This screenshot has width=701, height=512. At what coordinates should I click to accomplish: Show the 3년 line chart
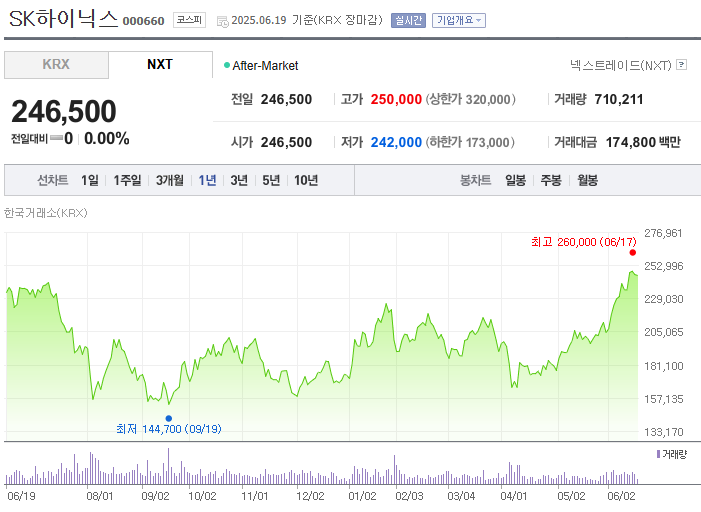(239, 180)
